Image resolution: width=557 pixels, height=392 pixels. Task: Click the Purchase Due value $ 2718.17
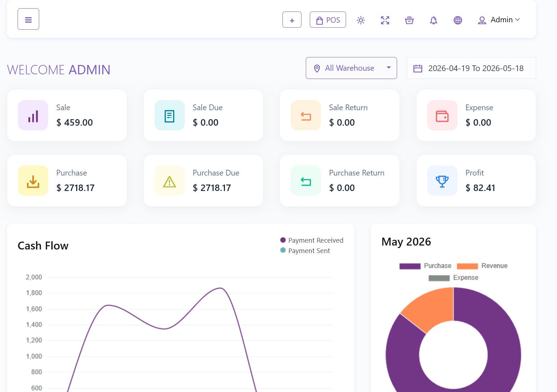click(212, 188)
